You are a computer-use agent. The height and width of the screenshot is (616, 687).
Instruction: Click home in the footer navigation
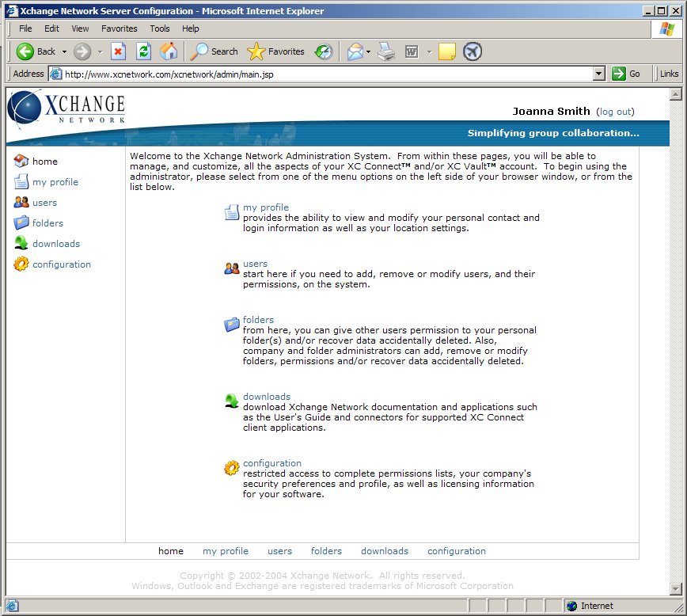point(171,551)
